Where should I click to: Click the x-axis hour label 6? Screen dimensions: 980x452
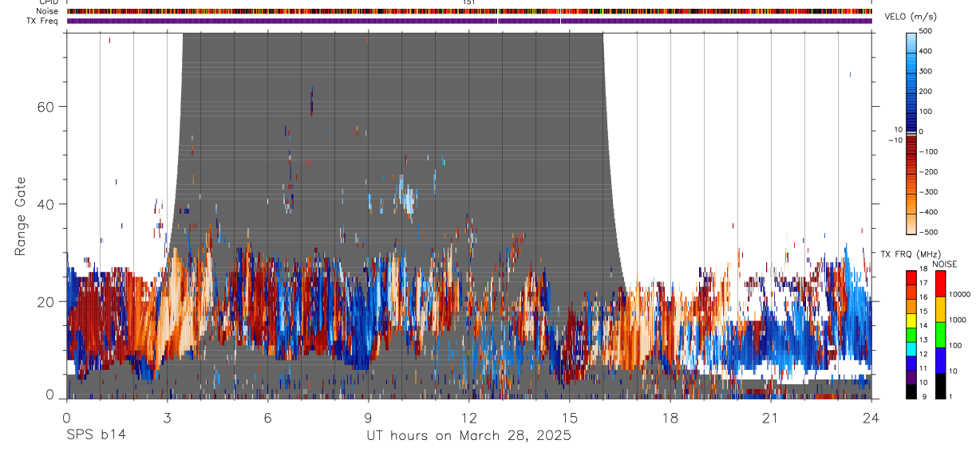[x=267, y=417]
